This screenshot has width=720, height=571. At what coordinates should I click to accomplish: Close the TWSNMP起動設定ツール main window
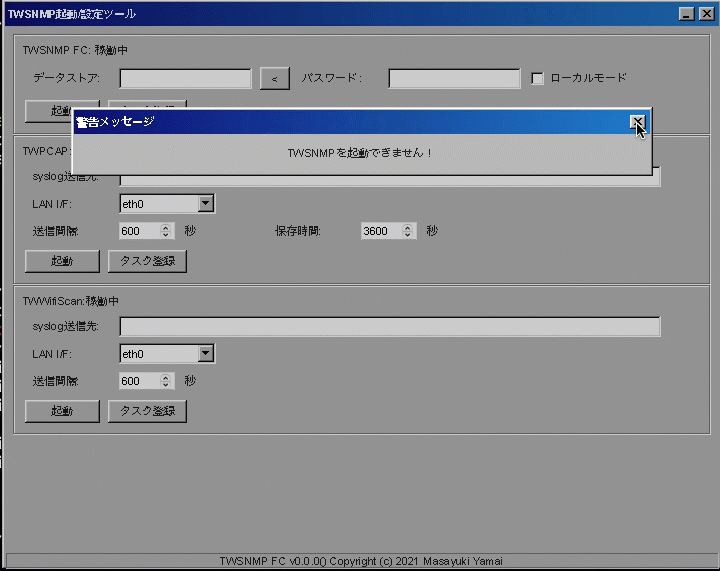pyautogui.click(x=706, y=14)
